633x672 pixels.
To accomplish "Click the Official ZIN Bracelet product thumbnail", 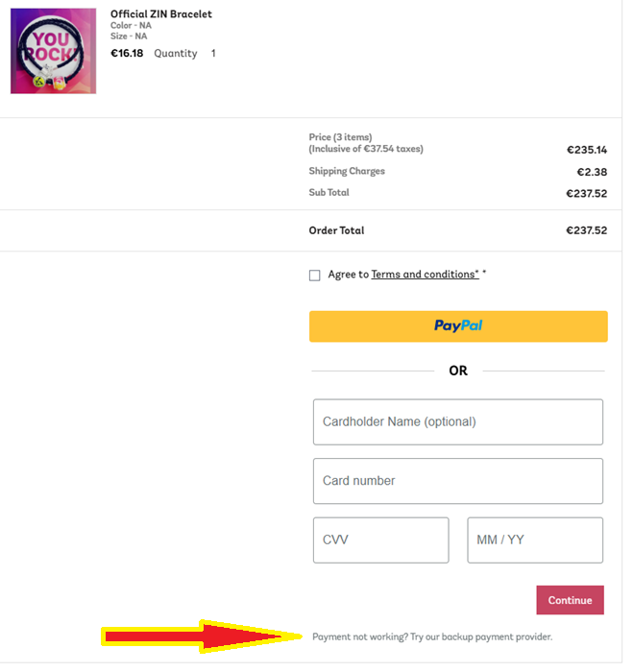I will pos(53,51).
